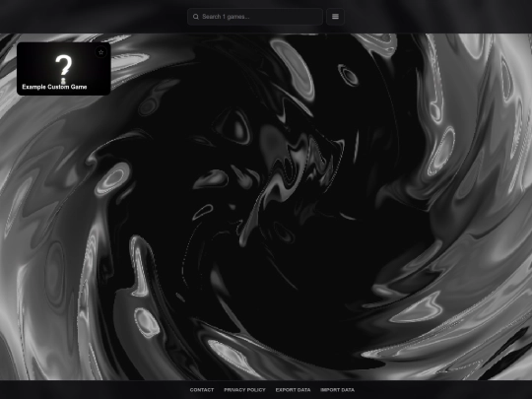
Task: Expand the options menu next to the search bar
Action: (335, 17)
